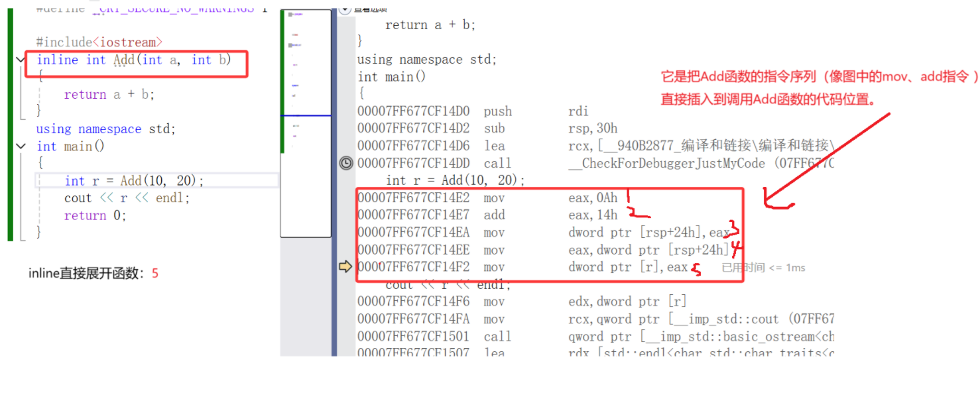
Task: Click disassembly line 00007FF677CF14EE mov eax,[rsp+24h]
Action: point(544,250)
